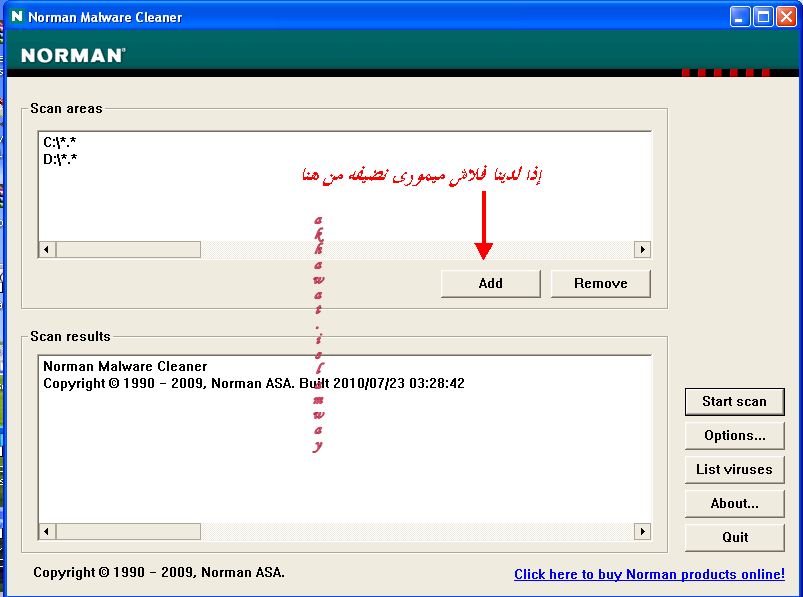This screenshot has width=803, height=597.
Task: Start the malware scan
Action: pos(734,401)
